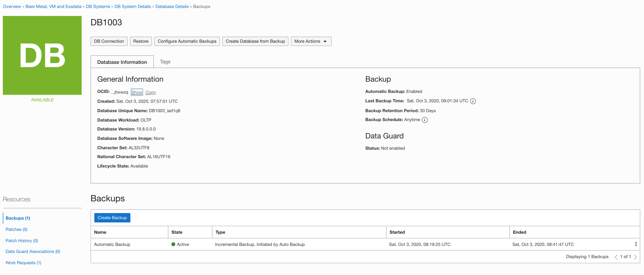Copy the OCID value
The image size is (644, 275).
tap(151, 92)
